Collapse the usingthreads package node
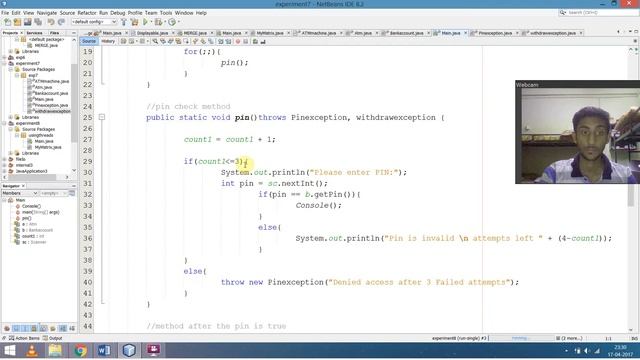The width and height of the screenshot is (640, 360). tap(17, 135)
